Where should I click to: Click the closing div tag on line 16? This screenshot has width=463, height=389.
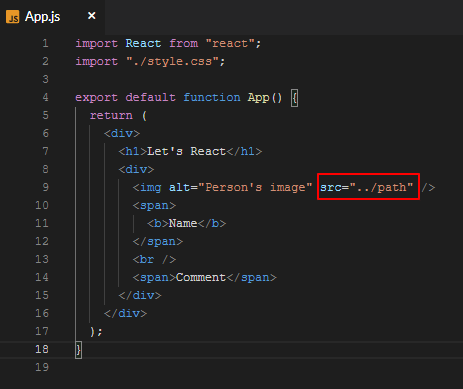pyautogui.click(x=125, y=313)
